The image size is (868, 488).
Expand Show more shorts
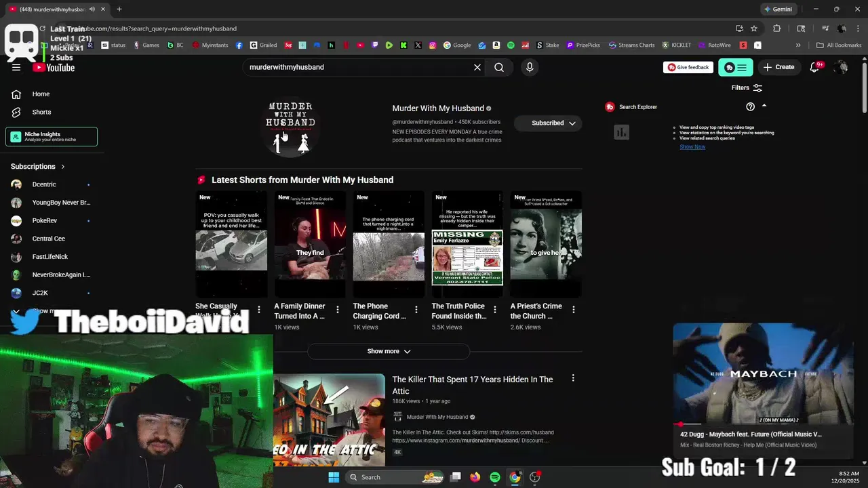389,351
